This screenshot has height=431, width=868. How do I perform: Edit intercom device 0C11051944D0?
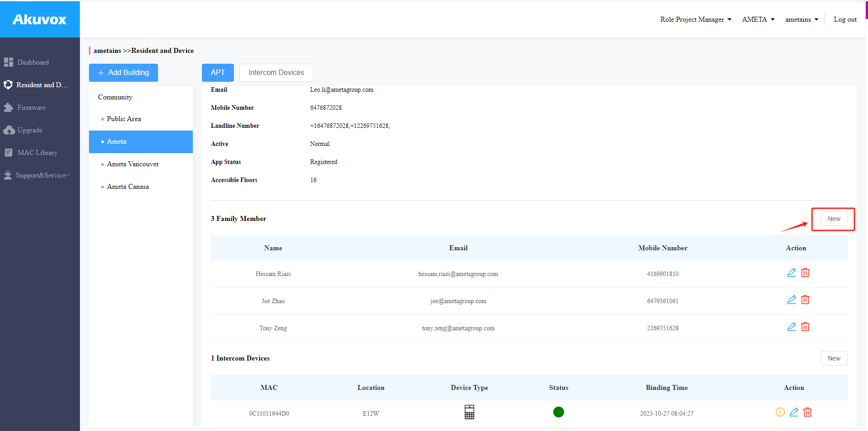click(794, 412)
